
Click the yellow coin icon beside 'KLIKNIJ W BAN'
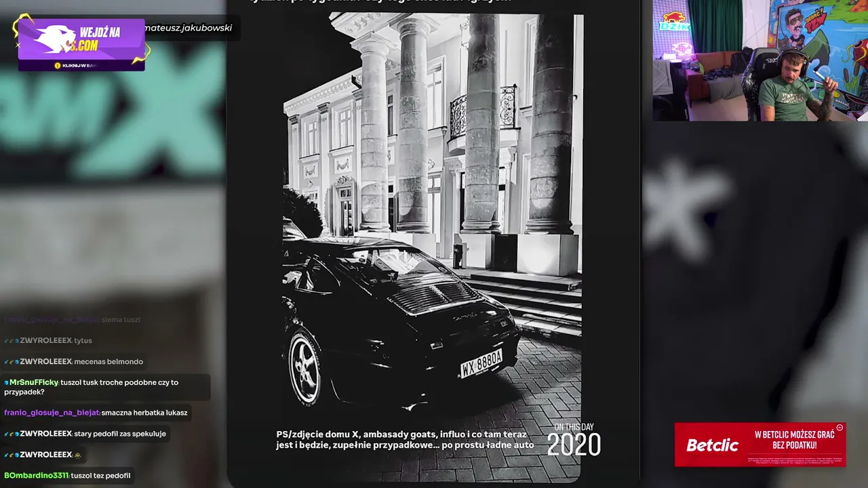coord(58,66)
